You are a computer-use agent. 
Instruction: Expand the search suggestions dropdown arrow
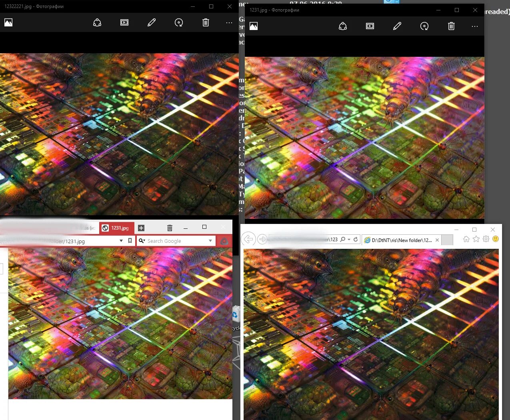point(210,241)
